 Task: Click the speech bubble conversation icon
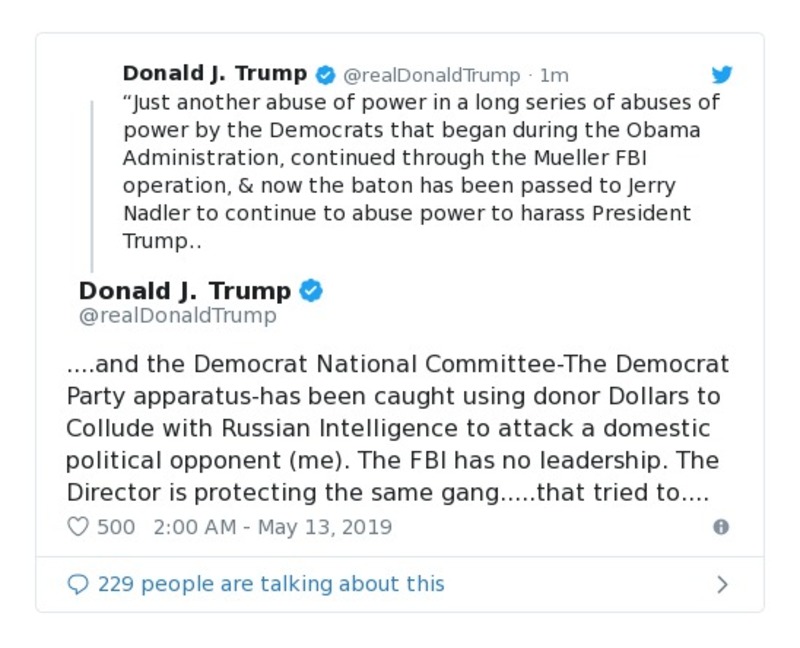point(77,584)
